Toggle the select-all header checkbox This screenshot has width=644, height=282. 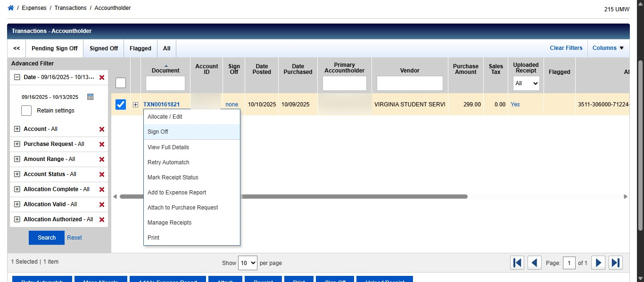pos(121,83)
